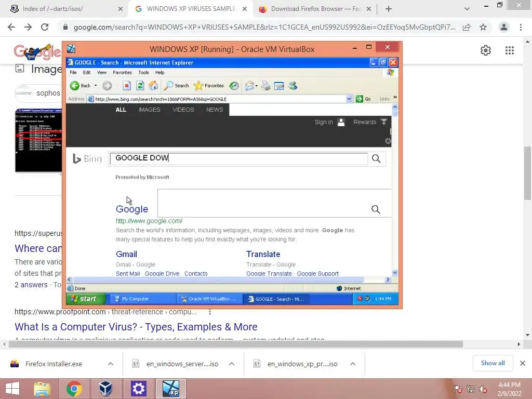Open the VirtualBox cube icon on taskbar
The height and width of the screenshot is (399, 532).
[x=105, y=389]
